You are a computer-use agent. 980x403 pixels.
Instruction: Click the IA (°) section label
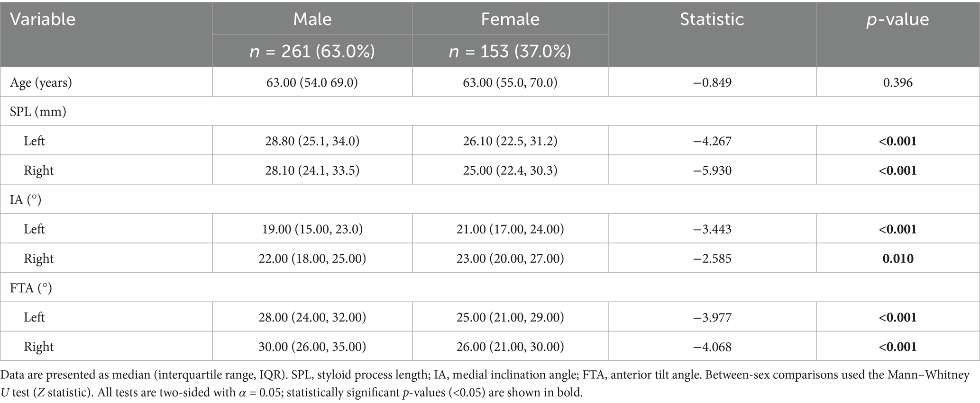point(26,200)
